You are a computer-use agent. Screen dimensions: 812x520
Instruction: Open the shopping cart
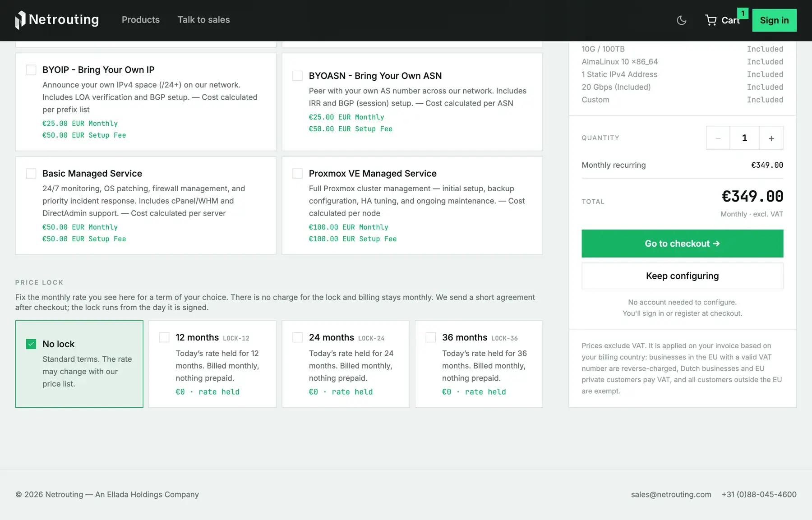723,20
